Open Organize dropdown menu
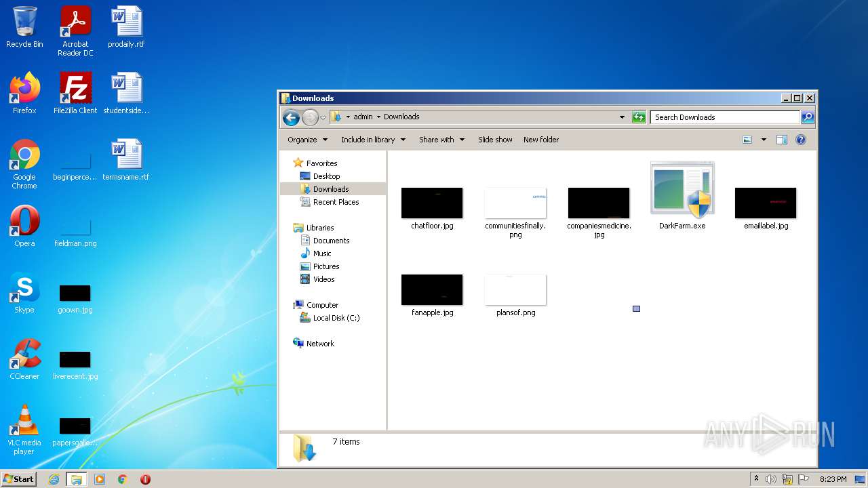This screenshot has width=868, height=488. [307, 140]
